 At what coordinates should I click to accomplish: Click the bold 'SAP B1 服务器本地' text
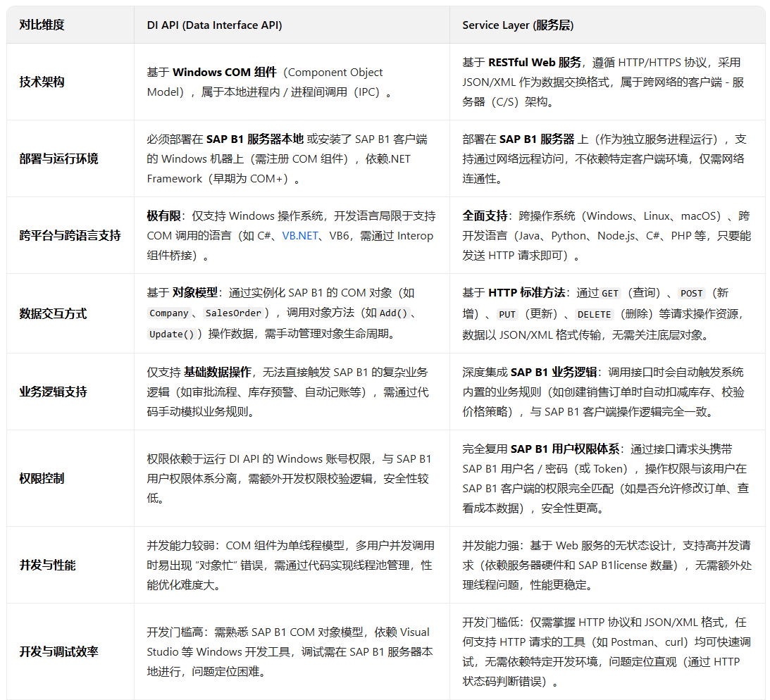[x=255, y=139]
